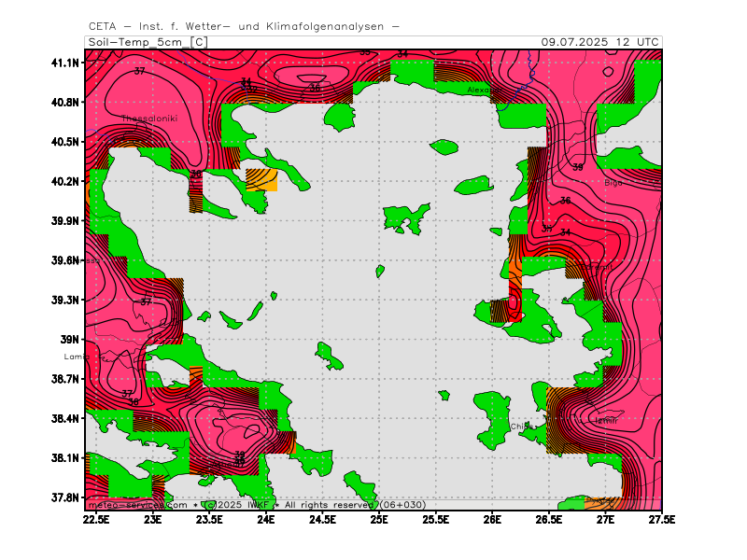Click the 26E longitude label

492,520
